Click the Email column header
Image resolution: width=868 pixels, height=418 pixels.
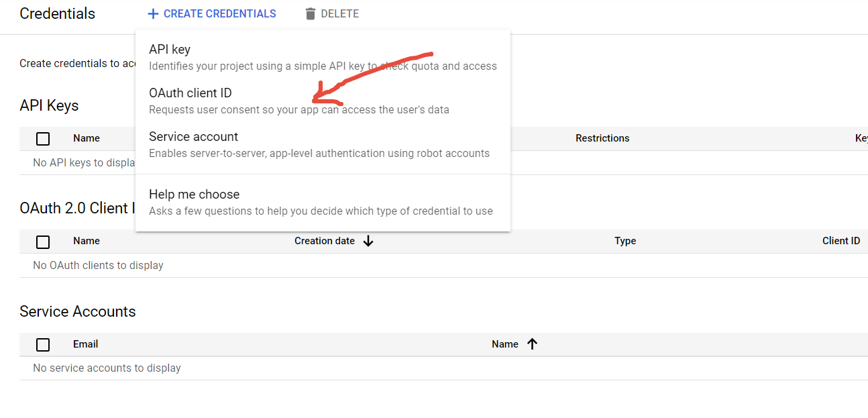(x=85, y=344)
